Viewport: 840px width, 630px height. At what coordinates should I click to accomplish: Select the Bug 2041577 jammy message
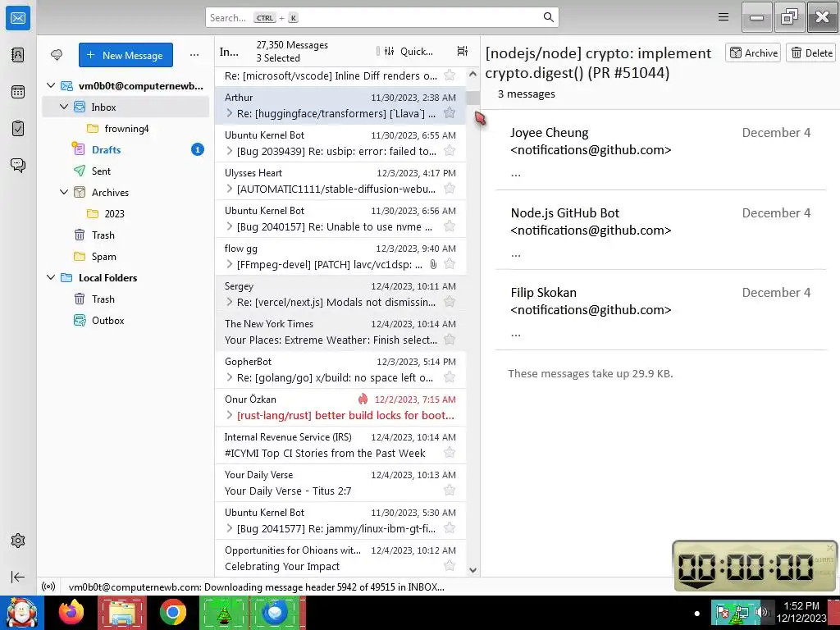(340, 520)
